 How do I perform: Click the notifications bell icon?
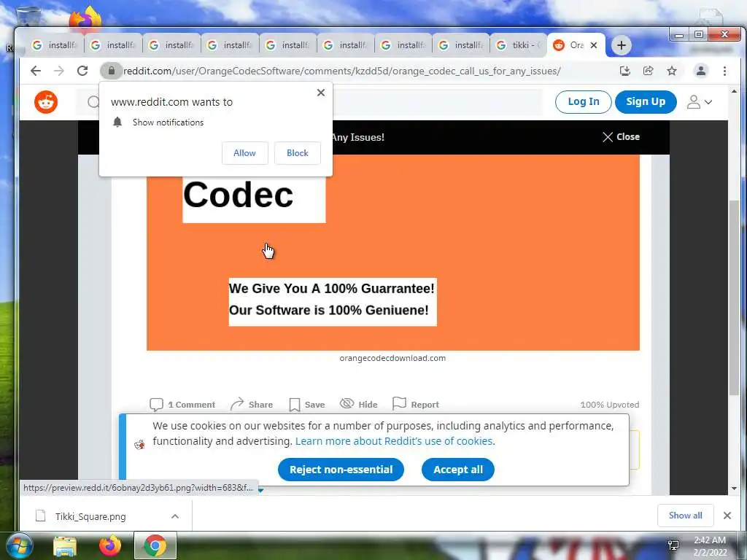117,122
